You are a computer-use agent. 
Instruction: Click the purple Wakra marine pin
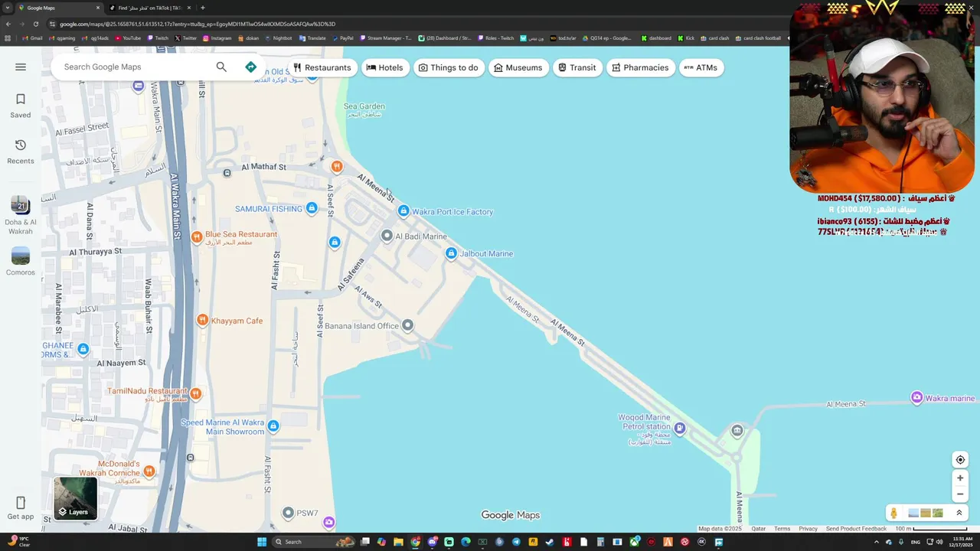click(916, 397)
